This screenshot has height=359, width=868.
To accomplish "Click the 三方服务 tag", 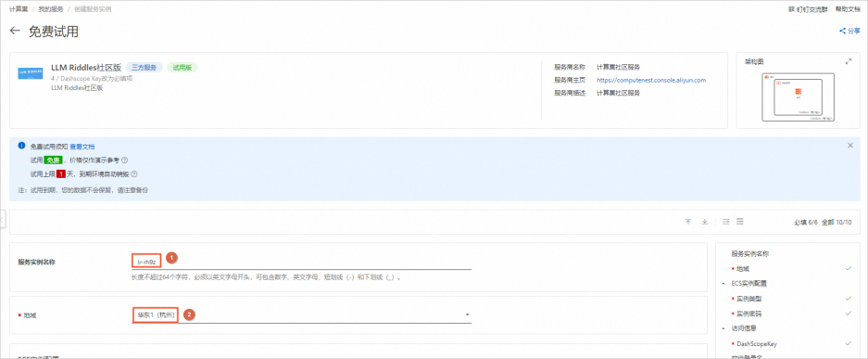I will click(144, 68).
